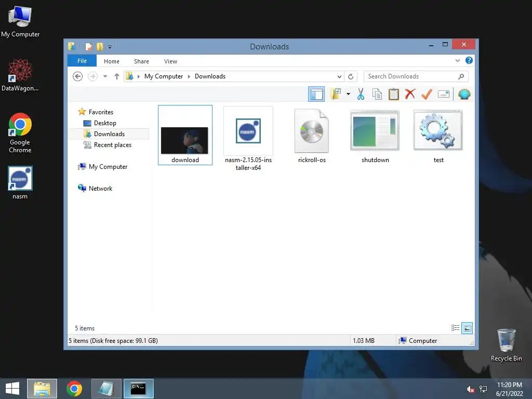Click Chrome in the taskbar

click(74, 389)
